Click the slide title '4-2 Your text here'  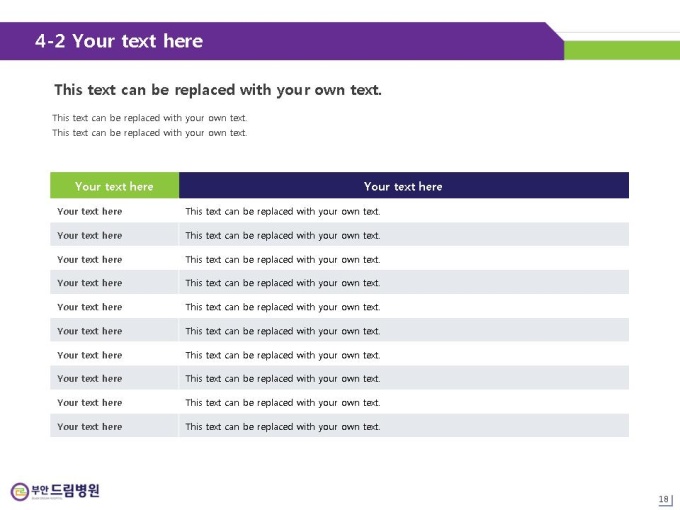pyautogui.click(x=119, y=41)
